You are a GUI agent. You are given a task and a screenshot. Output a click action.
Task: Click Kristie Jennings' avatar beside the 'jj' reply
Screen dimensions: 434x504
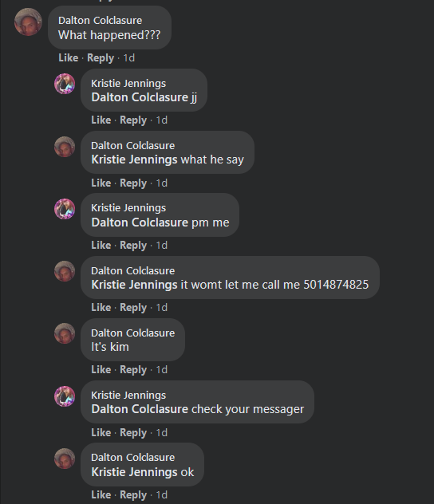65,84
